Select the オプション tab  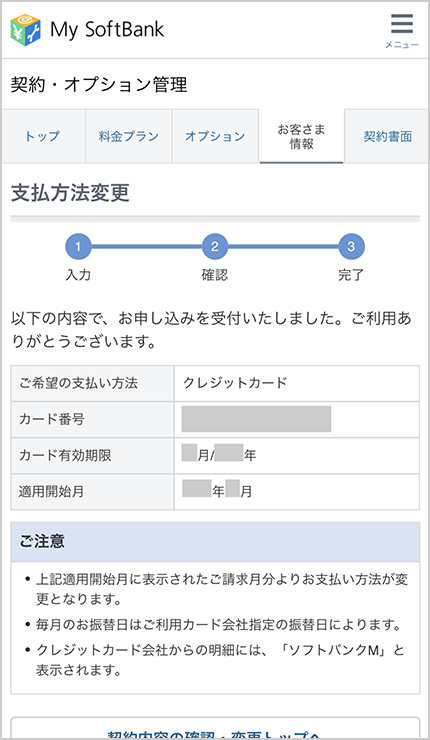tap(215, 136)
